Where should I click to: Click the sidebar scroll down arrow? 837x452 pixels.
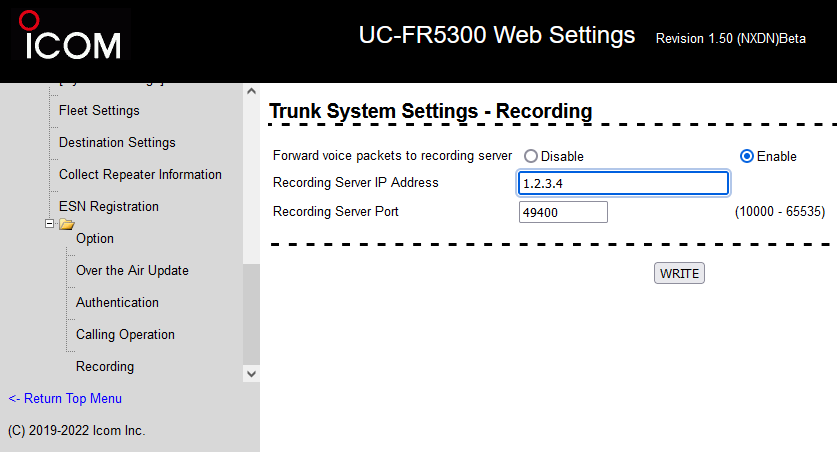251,373
